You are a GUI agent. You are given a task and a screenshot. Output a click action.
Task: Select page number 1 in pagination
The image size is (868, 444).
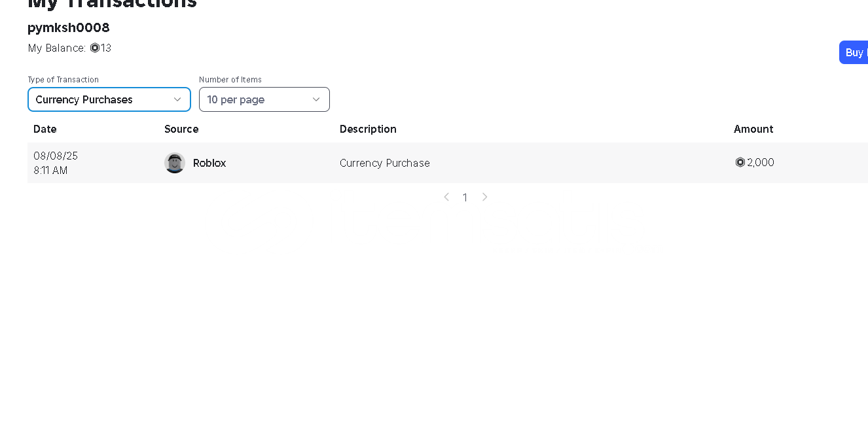(x=465, y=197)
